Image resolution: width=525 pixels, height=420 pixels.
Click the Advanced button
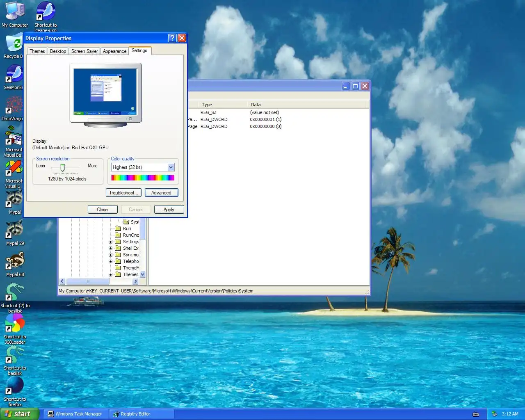(x=161, y=193)
